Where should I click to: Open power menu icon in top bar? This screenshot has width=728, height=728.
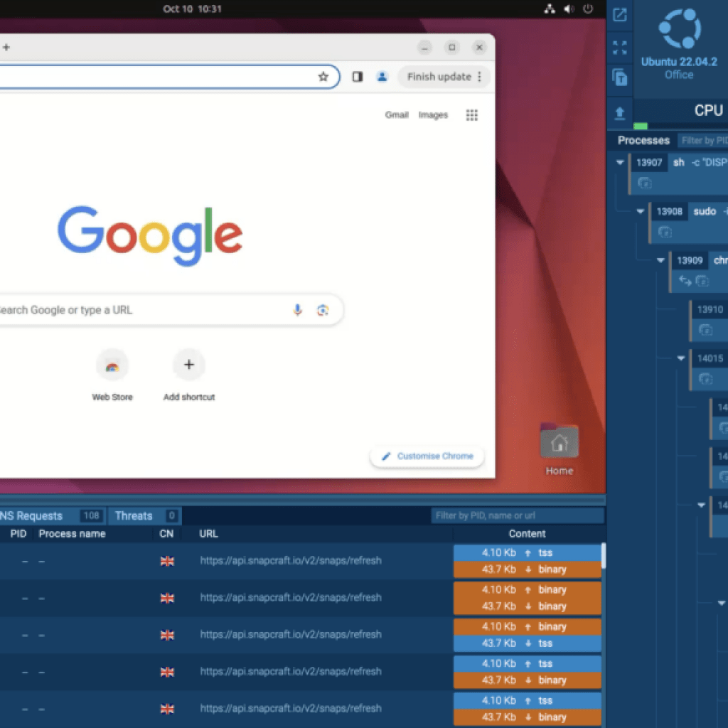[x=588, y=9]
